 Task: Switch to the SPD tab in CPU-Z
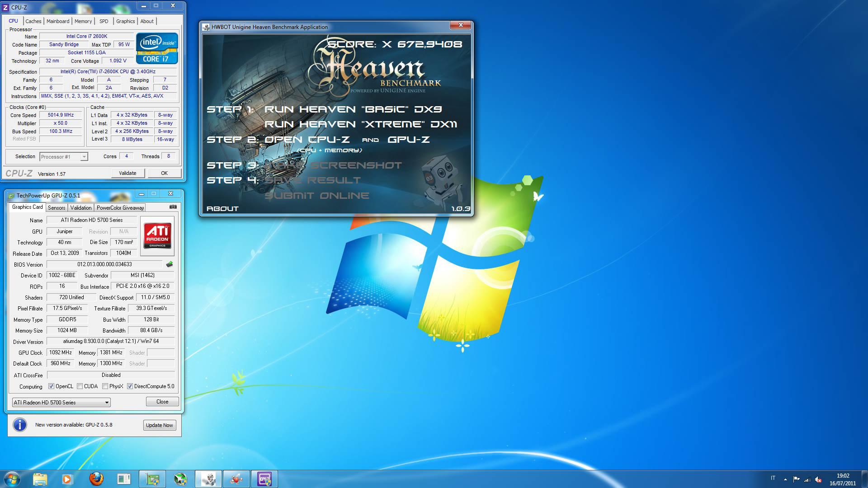click(x=104, y=21)
